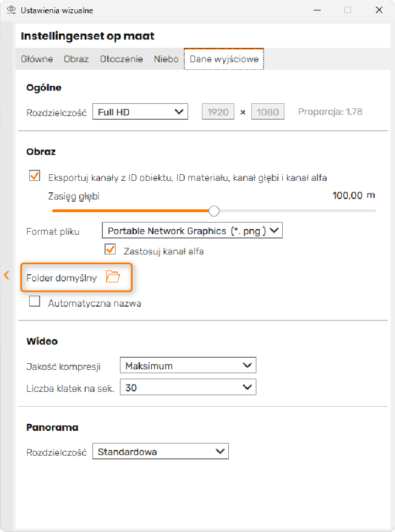This screenshot has width=395, height=532.
Task: Switch to the Otoczenie tab
Action: (121, 59)
